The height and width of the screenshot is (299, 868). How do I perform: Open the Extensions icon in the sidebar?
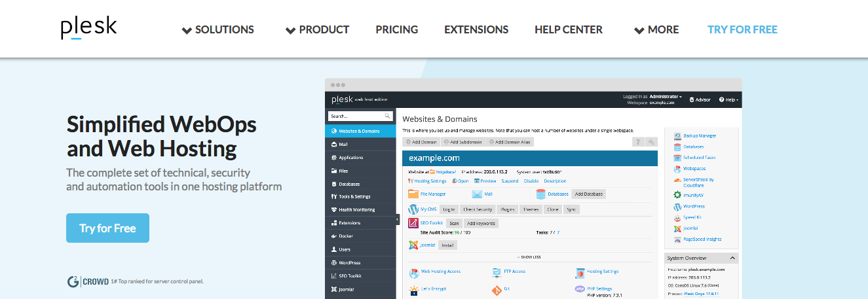tap(334, 223)
